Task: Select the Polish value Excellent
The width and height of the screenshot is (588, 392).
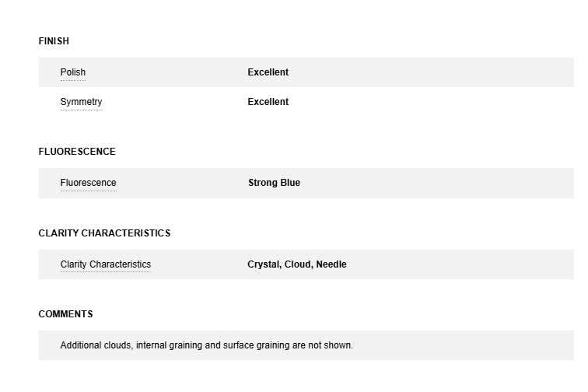Action: point(268,72)
